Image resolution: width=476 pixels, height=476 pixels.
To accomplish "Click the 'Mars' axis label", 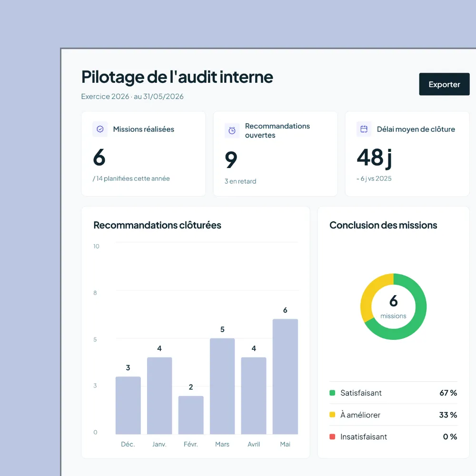I will (222, 444).
